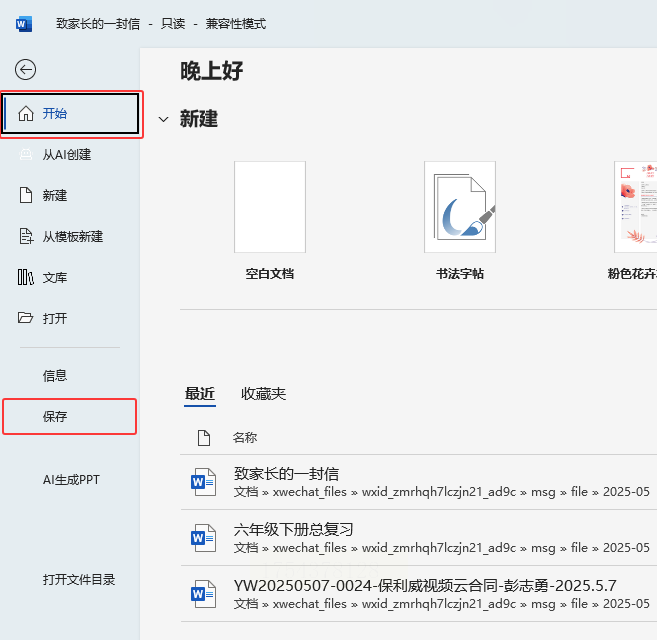
Task: Open recent file 致家长的一封信
Action: [419, 482]
